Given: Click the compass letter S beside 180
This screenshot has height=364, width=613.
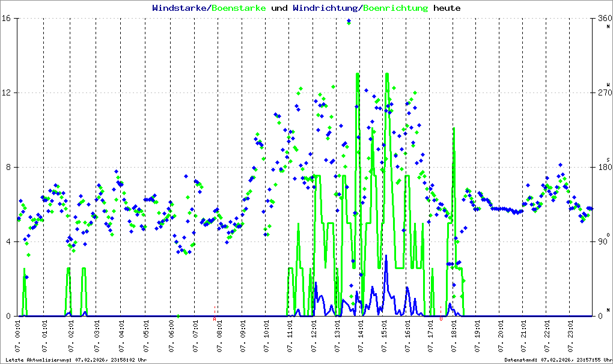Looking at the screenshot, I should click(608, 159).
